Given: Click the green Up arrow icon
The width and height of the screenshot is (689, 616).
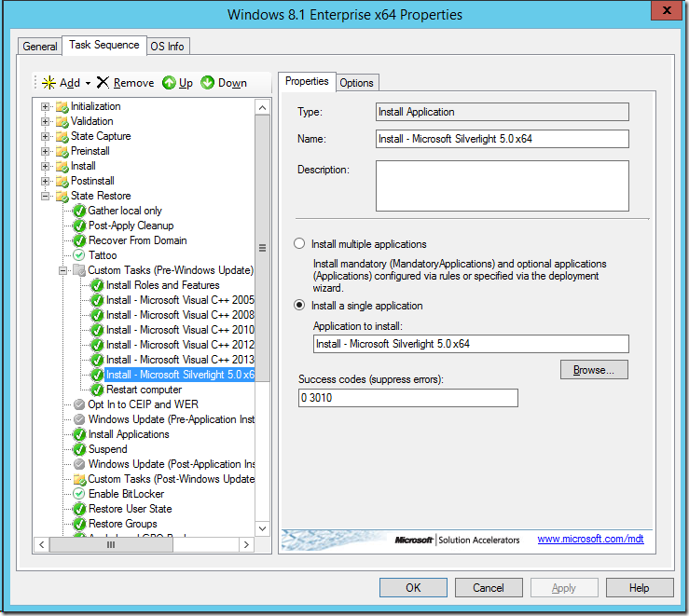Looking at the screenshot, I should pyautogui.click(x=169, y=82).
